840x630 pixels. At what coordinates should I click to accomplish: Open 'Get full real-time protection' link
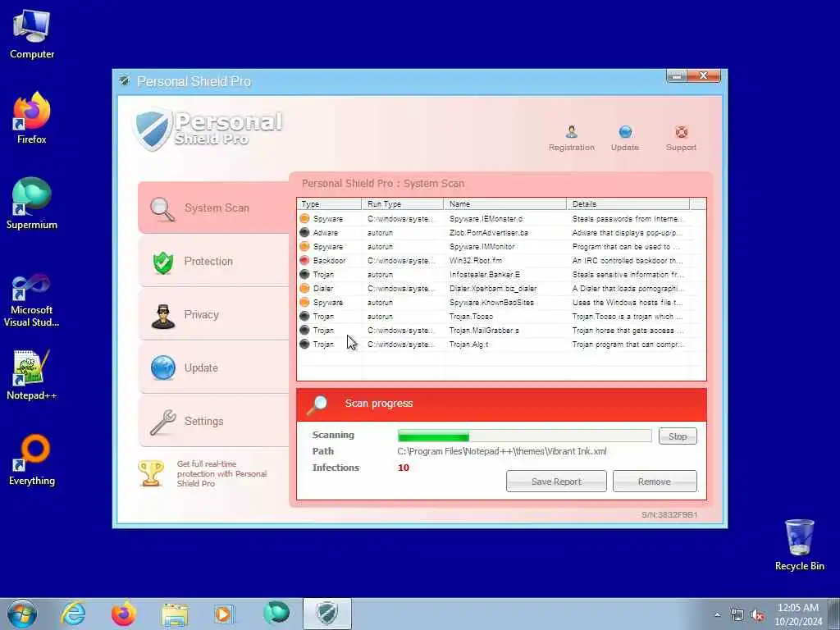point(221,473)
